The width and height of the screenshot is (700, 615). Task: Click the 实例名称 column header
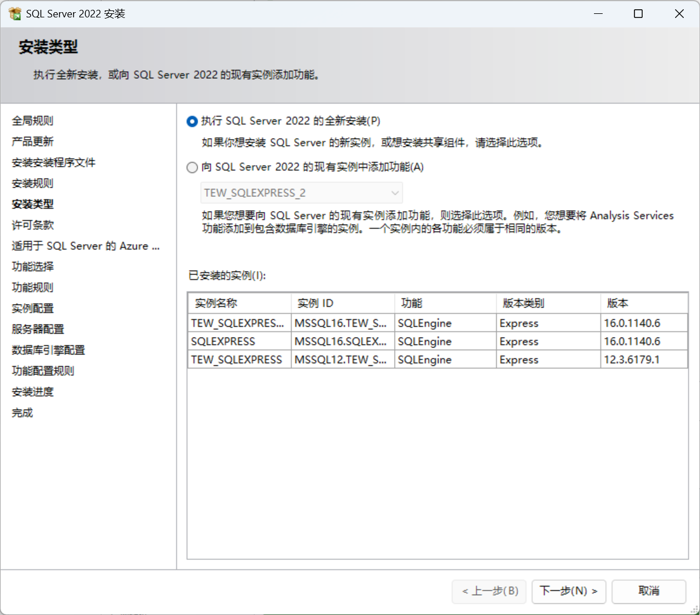[x=239, y=303]
